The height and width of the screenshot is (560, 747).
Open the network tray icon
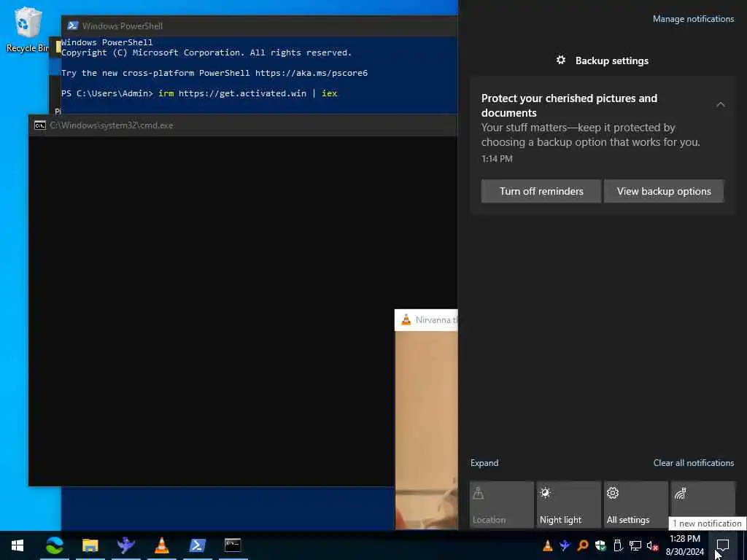click(635, 545)
